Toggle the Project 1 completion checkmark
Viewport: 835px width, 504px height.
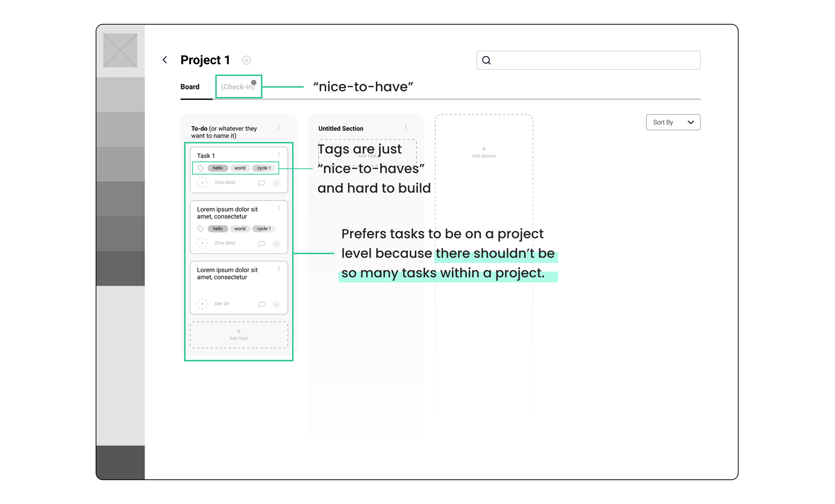(x=247, y=60)
